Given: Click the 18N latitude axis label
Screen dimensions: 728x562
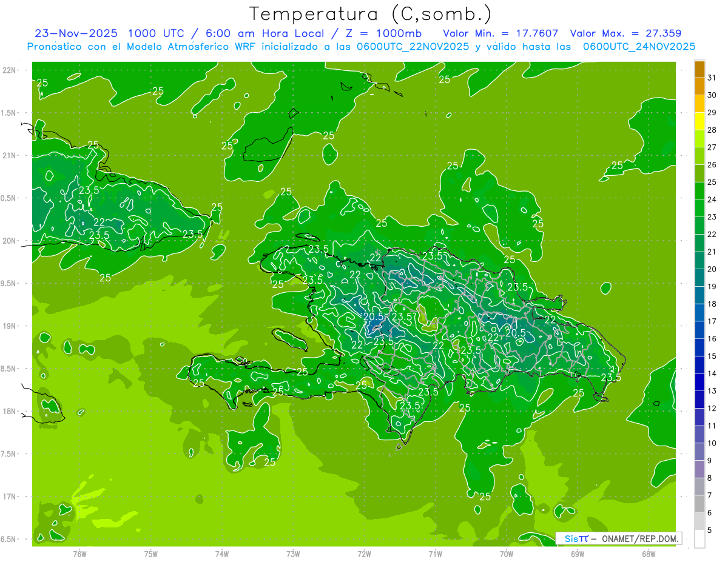Looking at the screenshot, I should pos(10,411).
